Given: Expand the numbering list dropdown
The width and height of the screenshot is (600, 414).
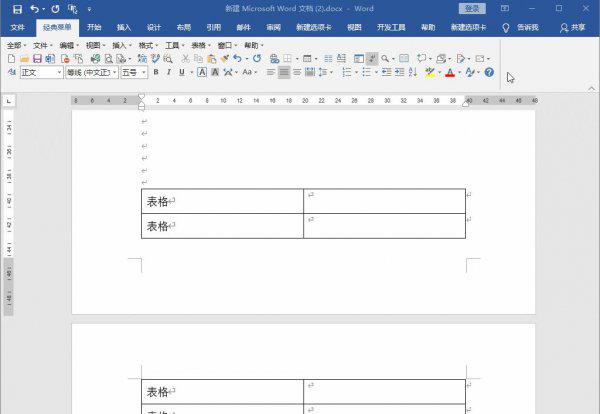Looking at the screenshot, I should pos(356,72).
